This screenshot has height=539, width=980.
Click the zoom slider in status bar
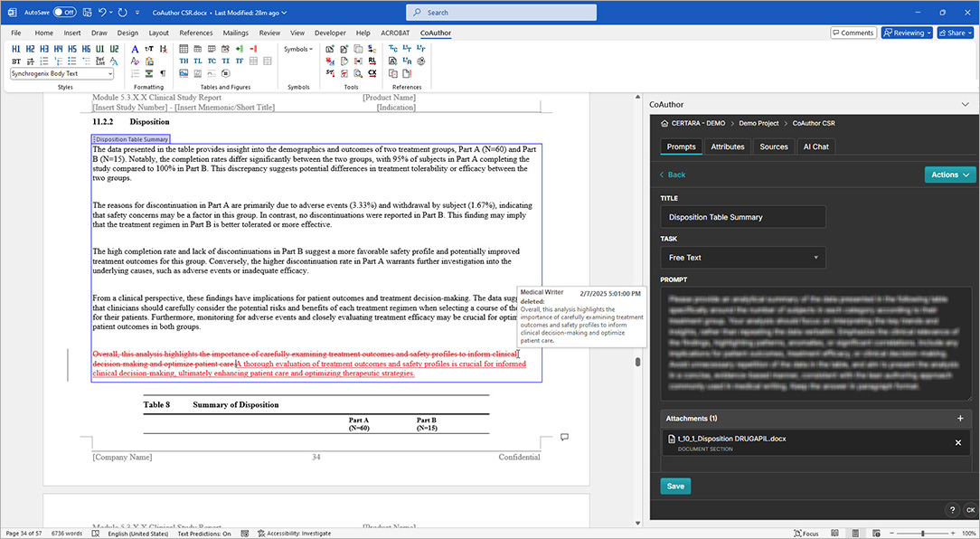922,534
